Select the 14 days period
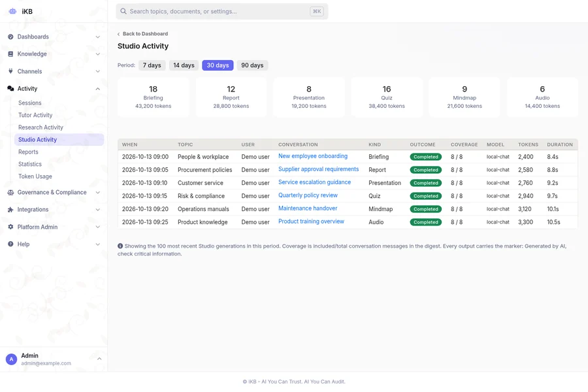The width and height of the screenshot is (588, 392). point(184,65)
